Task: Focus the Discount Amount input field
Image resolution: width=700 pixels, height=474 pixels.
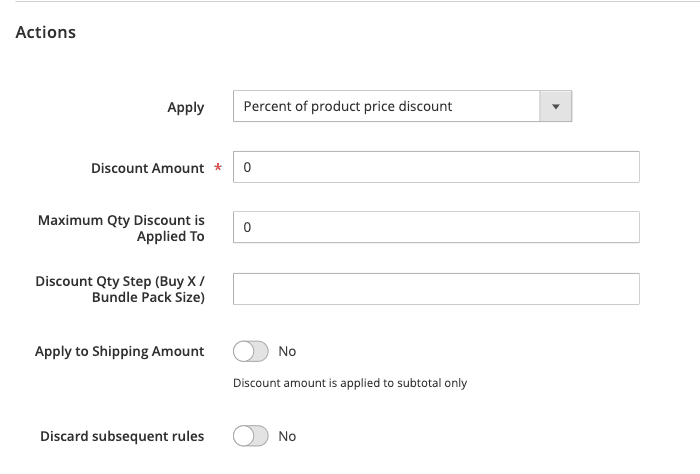Action: 436,167
